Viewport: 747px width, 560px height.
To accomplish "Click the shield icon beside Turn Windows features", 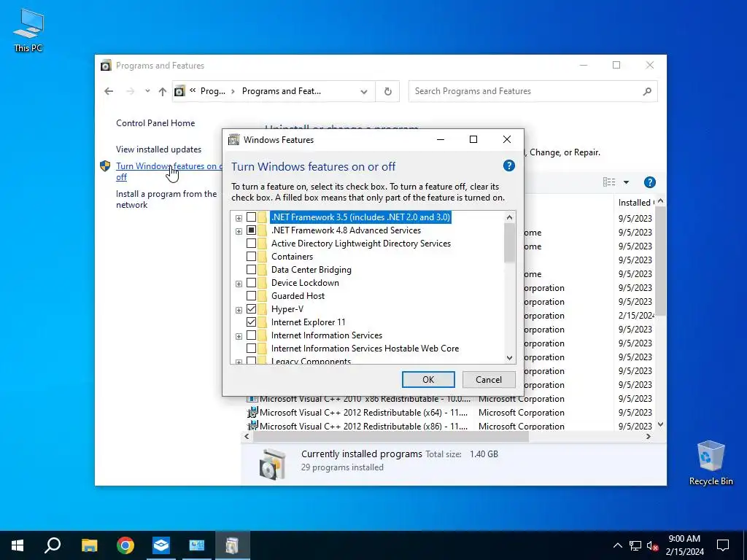I will click(x=105, y=166).
